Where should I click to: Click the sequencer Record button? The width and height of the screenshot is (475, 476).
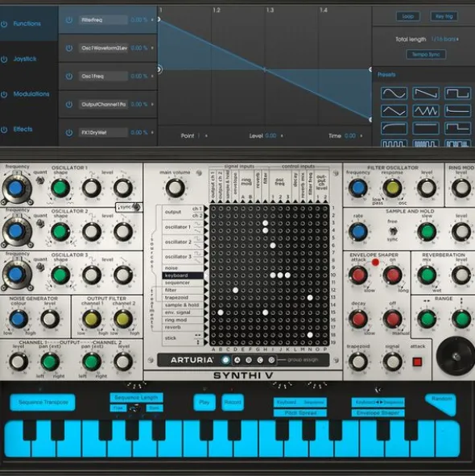(233, 403)
